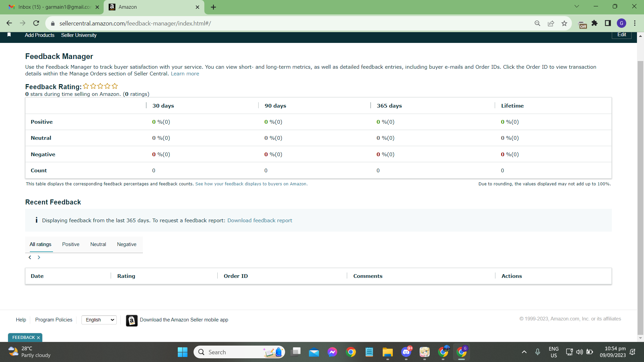Click the Actions column header
This screenshot has width=644, height=362.
pyautogui.click(x=512, y=276)
